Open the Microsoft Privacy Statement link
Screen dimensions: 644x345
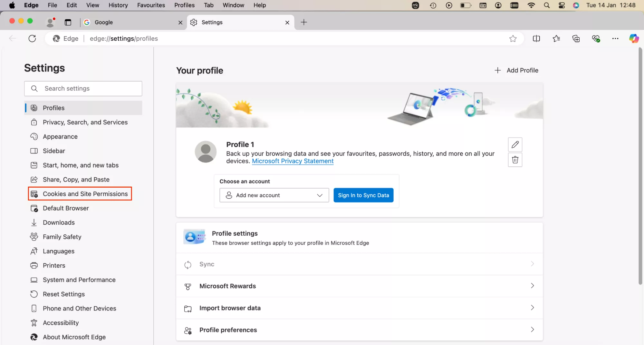(x=293, y=161)
